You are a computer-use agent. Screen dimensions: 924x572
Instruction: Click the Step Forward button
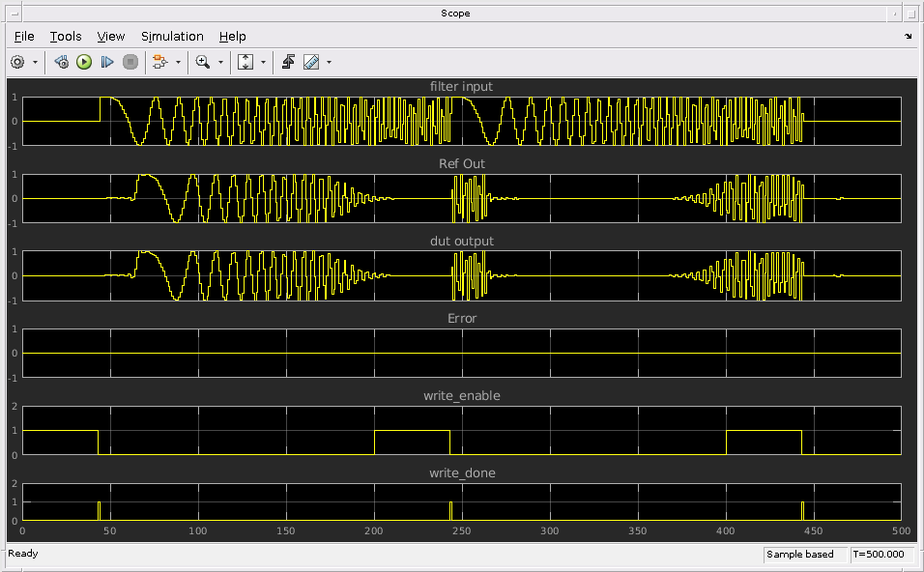pos(107,62)
